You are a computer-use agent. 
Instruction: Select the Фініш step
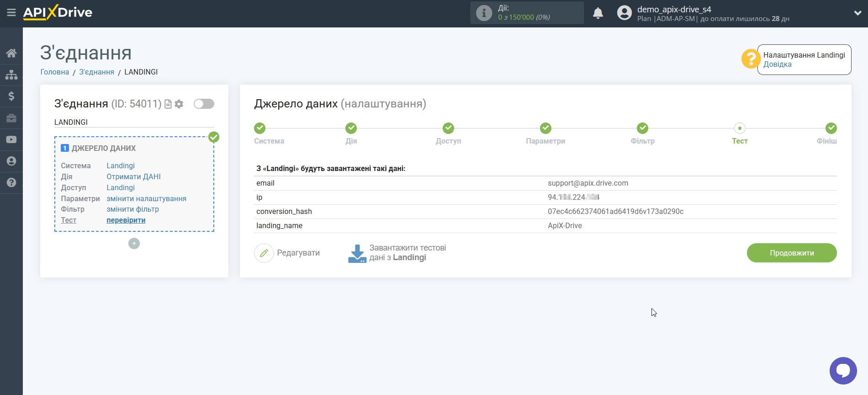831,128
